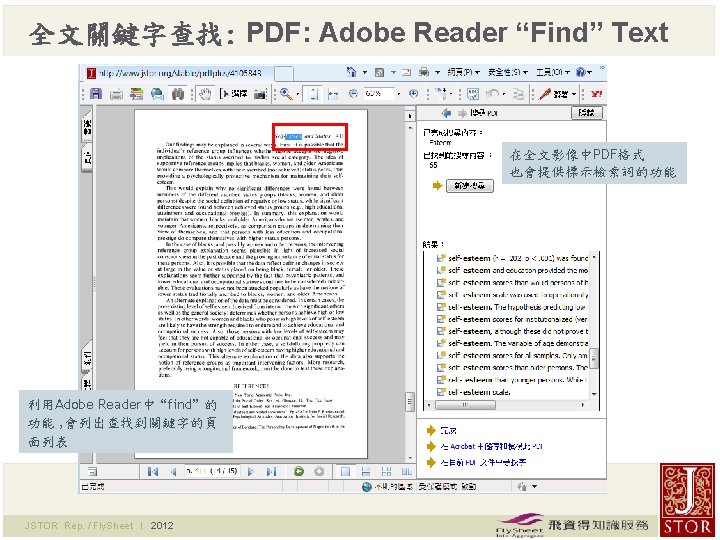Go to previous PDF page
The height and width of the screenshot is (540, 720).
(x=174, y=471)
